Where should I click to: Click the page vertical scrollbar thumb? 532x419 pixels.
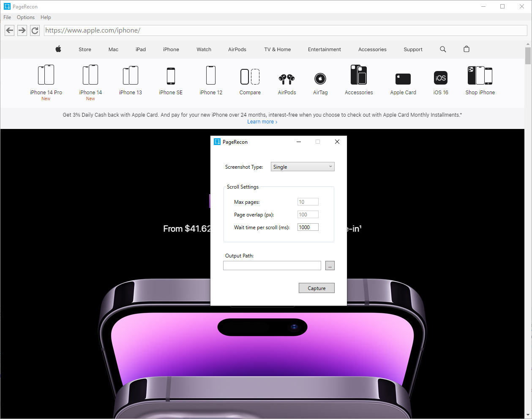click(528, 55)
